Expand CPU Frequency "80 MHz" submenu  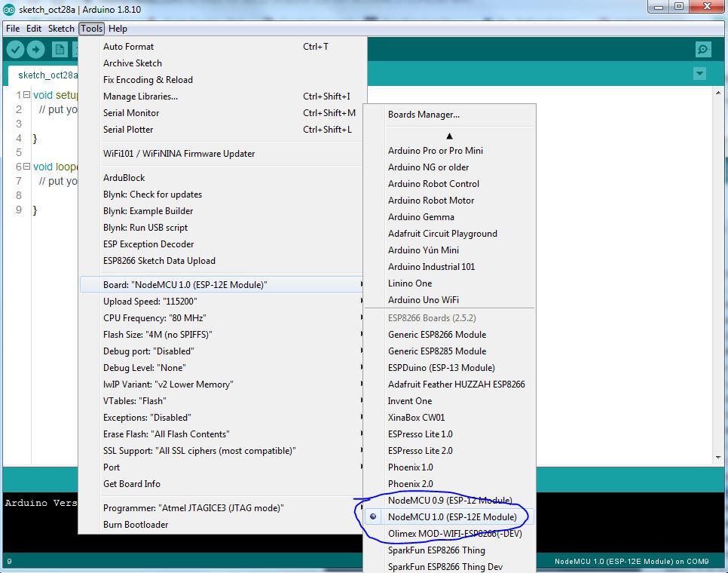(x=222, y=318)
